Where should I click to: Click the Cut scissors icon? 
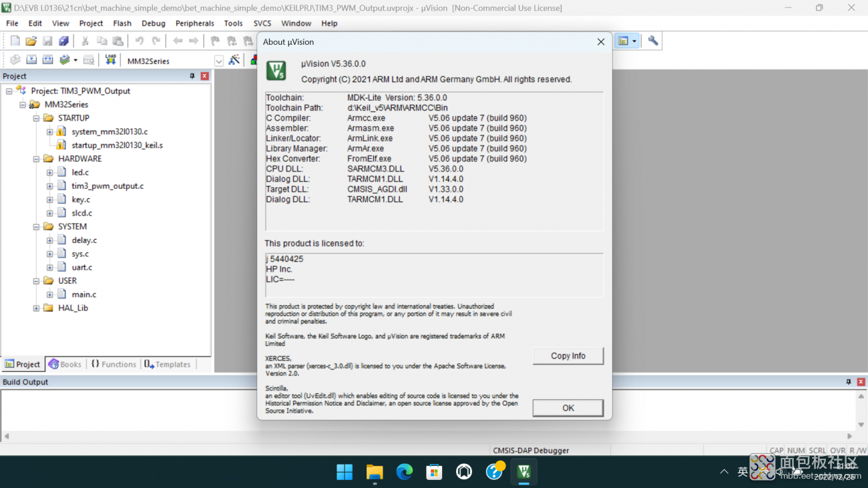[x=85, y=41]
